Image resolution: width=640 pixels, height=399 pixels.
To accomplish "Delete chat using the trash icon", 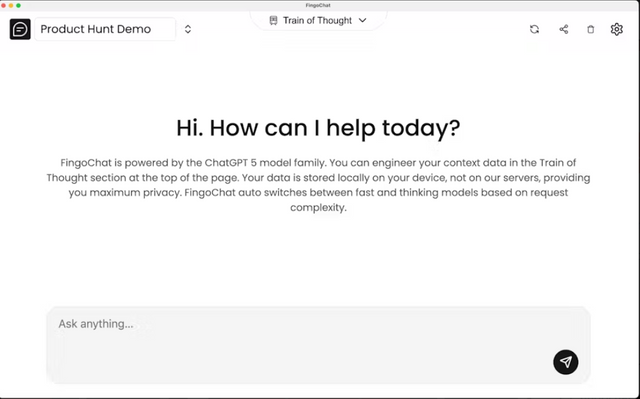I will point(591,29).
